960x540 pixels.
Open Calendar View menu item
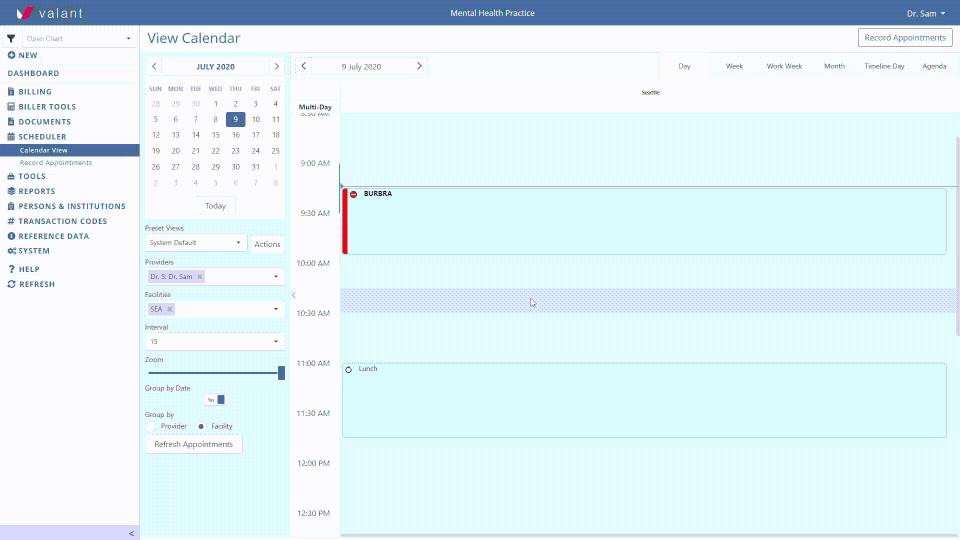coord(70,150)
